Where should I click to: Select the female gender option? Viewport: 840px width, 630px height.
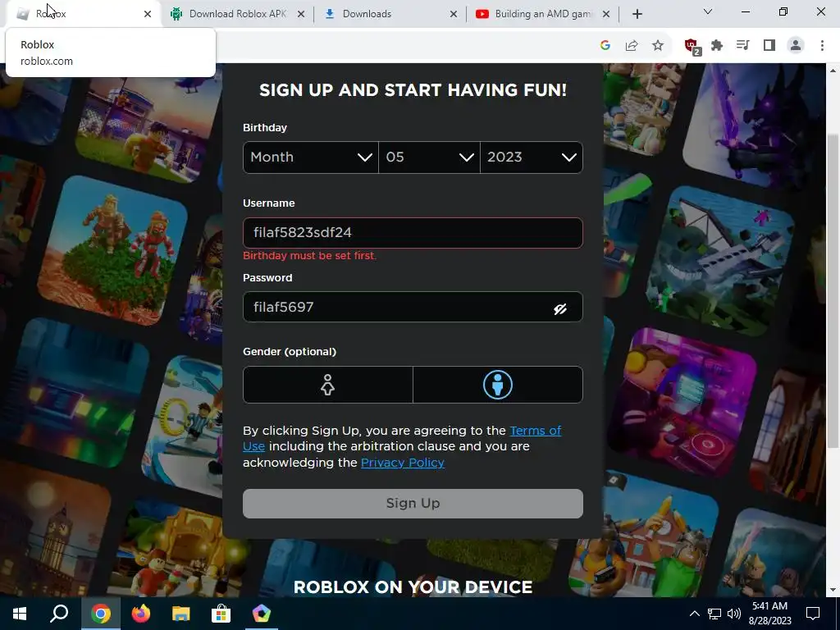(328, 385)
